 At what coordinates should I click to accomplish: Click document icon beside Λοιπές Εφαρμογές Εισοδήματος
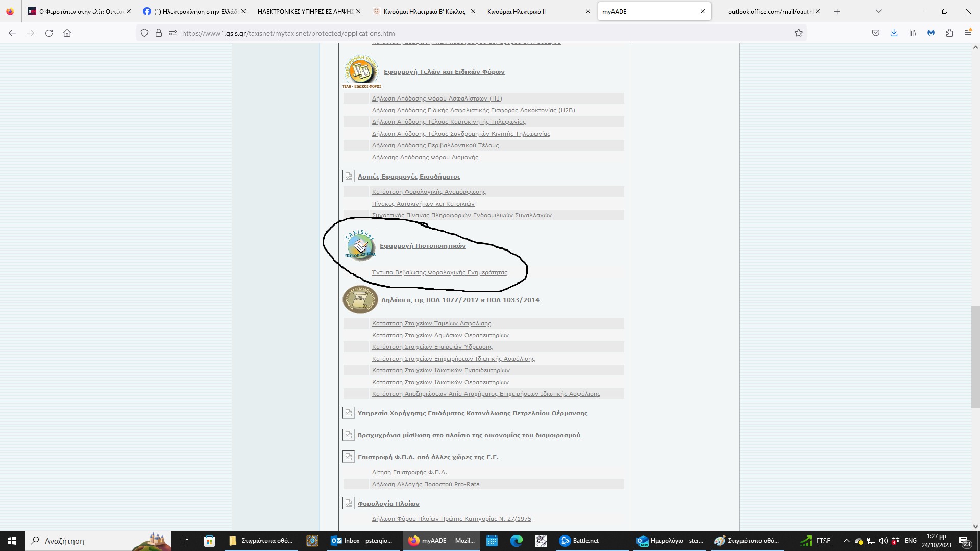coord(348,177)
